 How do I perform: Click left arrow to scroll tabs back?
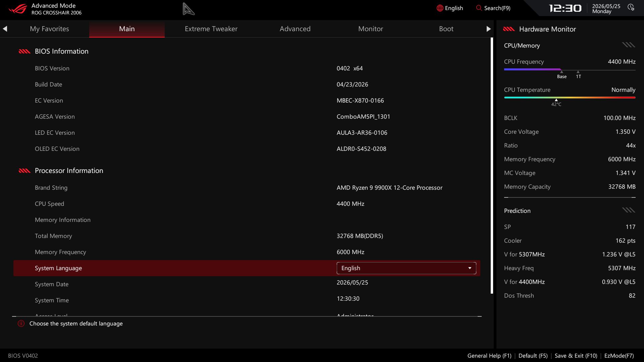point(5,29)
